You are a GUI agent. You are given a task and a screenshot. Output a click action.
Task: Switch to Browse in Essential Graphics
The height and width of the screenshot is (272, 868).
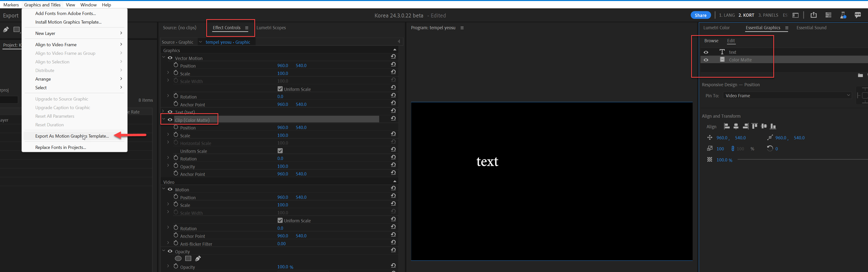coord(711,41)
